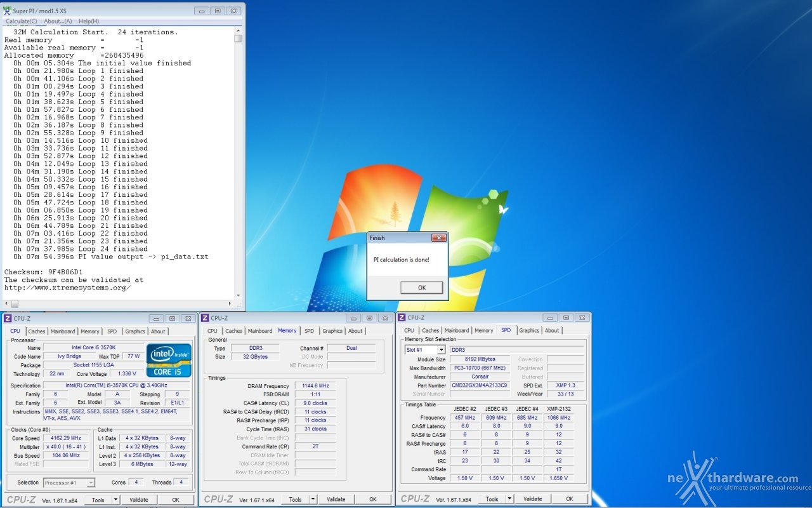Select Memory tab in the SPD CPU-Z window
Image resolution: width=812 pixels, height=508 pixels.
tap(483, 330)
